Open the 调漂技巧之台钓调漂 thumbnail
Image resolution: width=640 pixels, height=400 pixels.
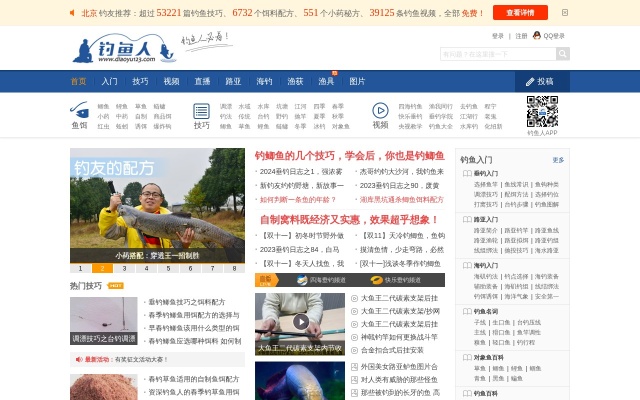104,320
